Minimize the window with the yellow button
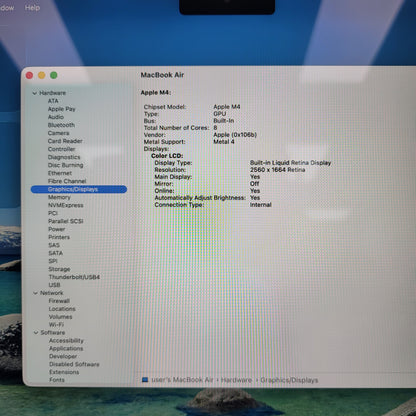Screen dimensions: 416x416 tap(42, 75)
